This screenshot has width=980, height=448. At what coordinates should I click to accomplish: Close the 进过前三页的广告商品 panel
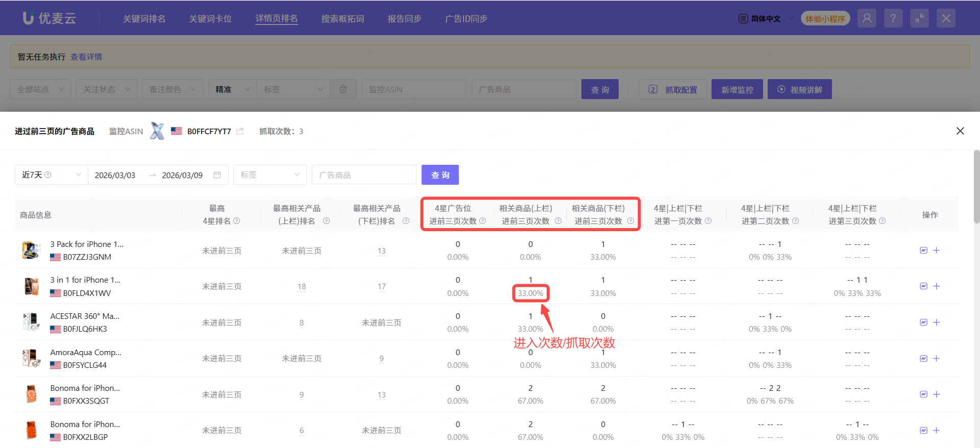tap(960, 131)
